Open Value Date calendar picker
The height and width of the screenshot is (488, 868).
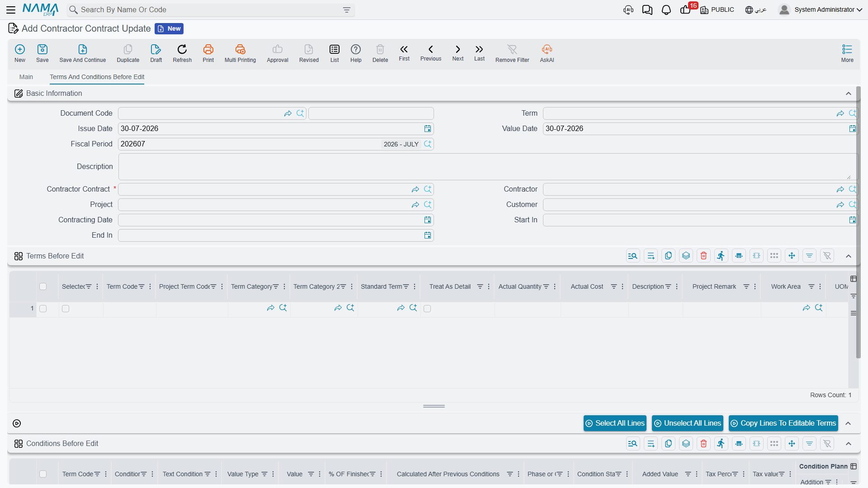(x=853, y=129)
